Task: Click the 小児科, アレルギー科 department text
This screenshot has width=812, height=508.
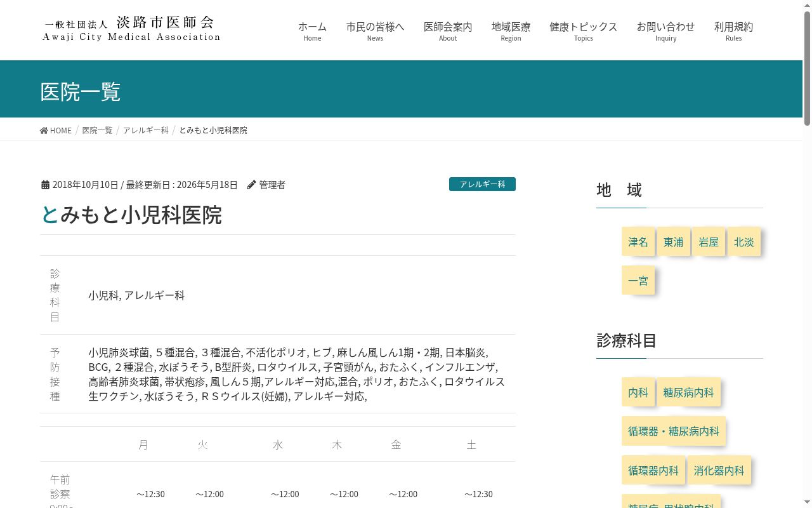Action: point(136,295)
